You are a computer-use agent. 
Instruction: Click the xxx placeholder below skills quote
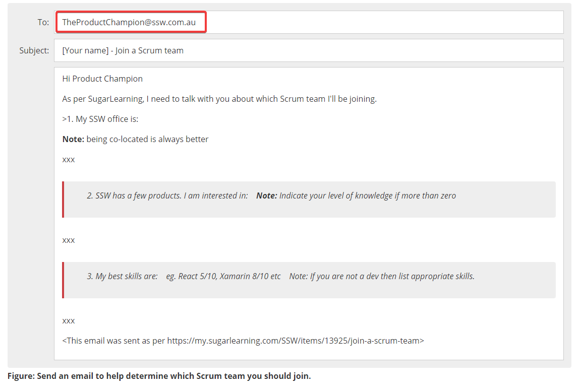pyautogui.click(x=69, y=320)
